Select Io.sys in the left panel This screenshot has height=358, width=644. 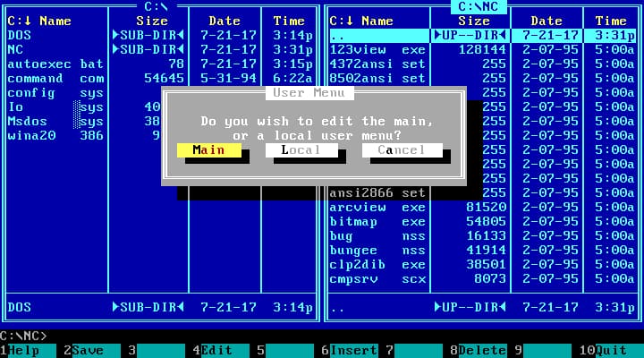56,107
